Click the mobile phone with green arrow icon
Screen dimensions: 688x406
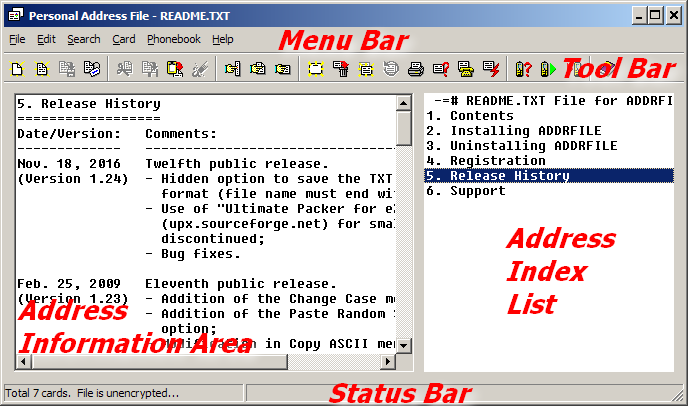(x=548, y=69)
